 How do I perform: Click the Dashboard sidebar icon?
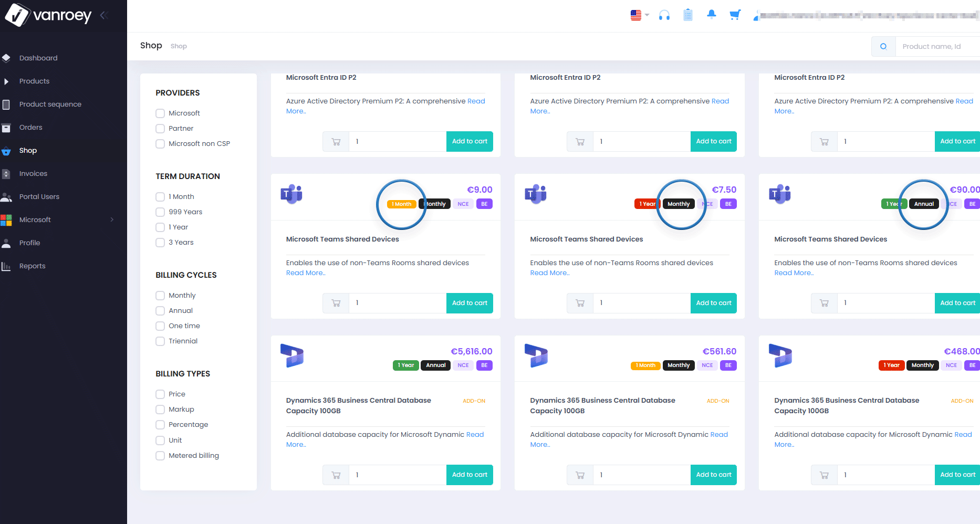click(6, 58)
